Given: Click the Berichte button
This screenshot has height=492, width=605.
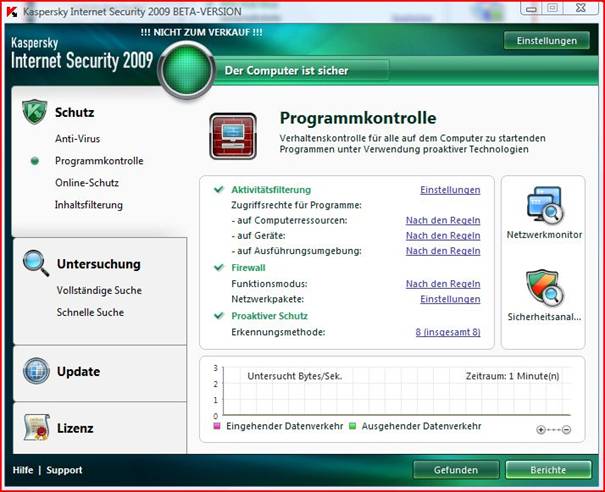Looking at the screenshot, I should coord(548,470).
